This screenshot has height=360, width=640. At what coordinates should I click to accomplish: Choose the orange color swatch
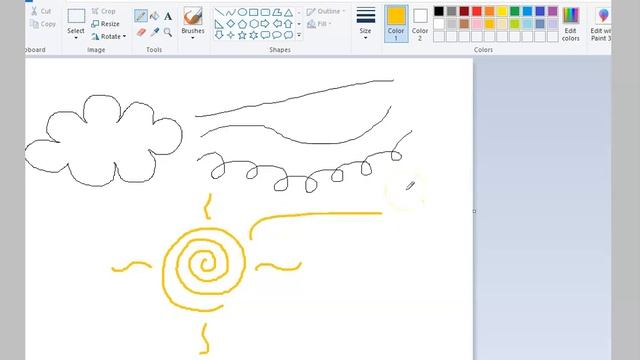click(x=489, y=11)
